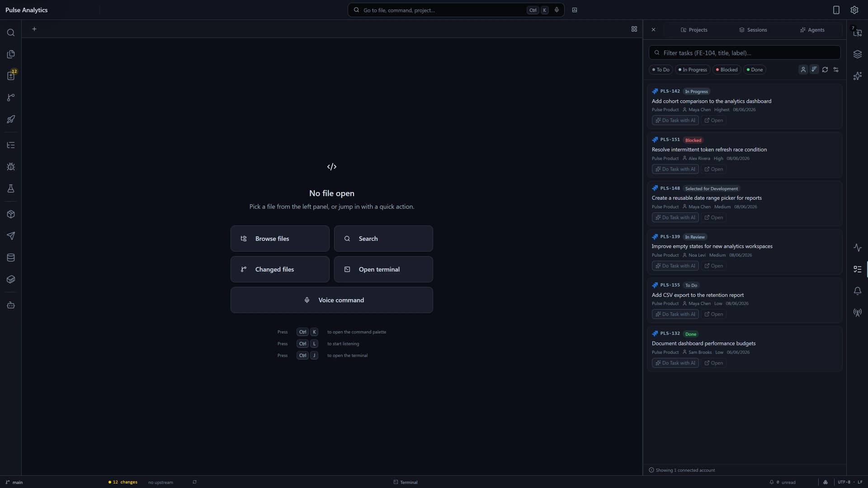Switch to the Projects tab
Screen dimensions: 868x488
click(694, 30)
